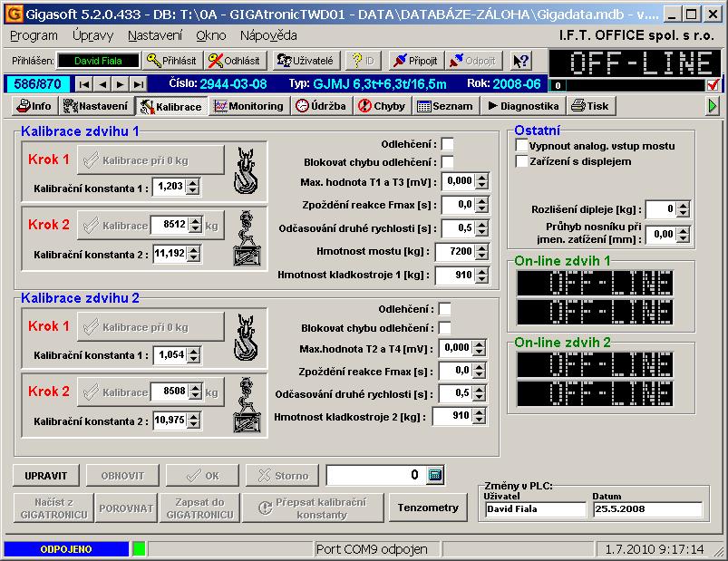Image resolution: width=728 pixels, height=561 pixels.
Task: Toggle Odlehčení checkbox for zdvih 1
Action: [x=447, y=144]
